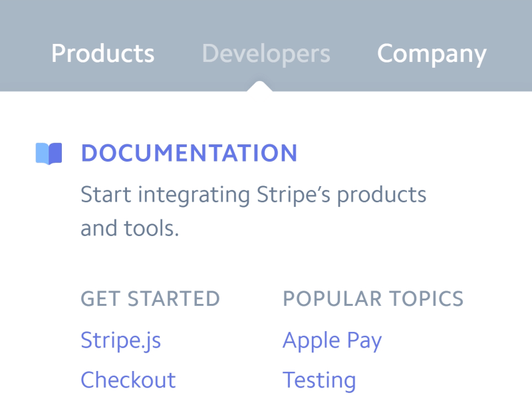Open the Apple Pay topic
The height and width of the screenshot is (399, 532).
(332, 340)
